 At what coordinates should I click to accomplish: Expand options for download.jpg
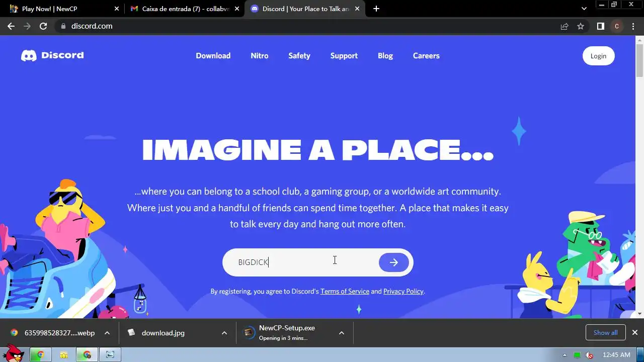[x=224, y=333]
